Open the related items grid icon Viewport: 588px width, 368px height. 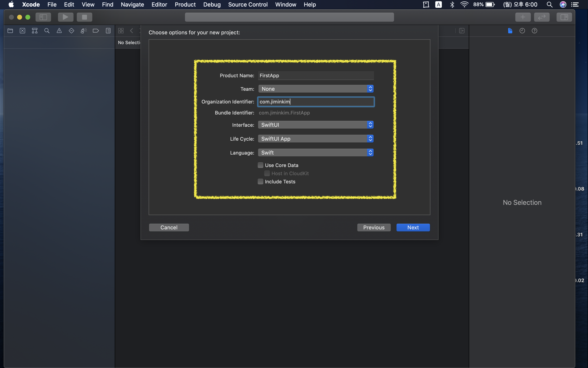coord(121,31)
